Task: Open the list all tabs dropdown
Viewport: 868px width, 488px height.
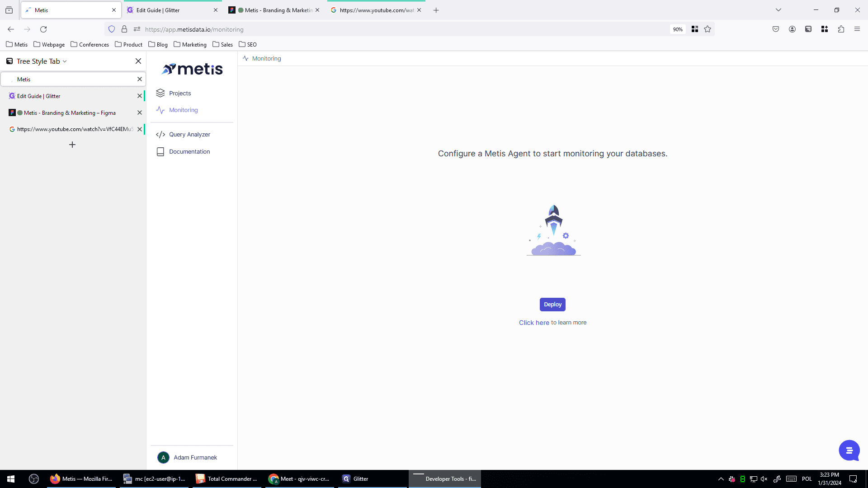Action: (x=778, y=10)
